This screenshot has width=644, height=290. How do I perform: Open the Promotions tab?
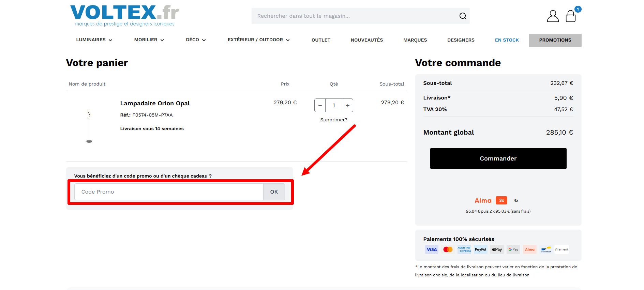(x=555, y=40)
